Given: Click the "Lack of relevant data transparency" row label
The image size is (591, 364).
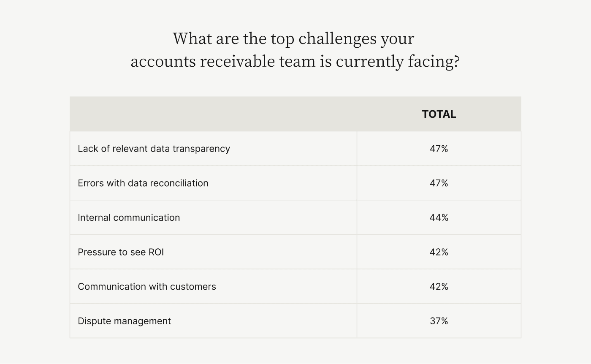Looking at the screenshot, I should tap(154, 149).
